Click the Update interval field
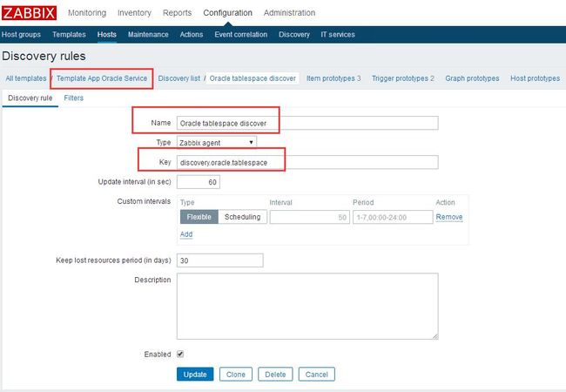The height and width of the screenshot is (392, 566). (x=199, y=182)
